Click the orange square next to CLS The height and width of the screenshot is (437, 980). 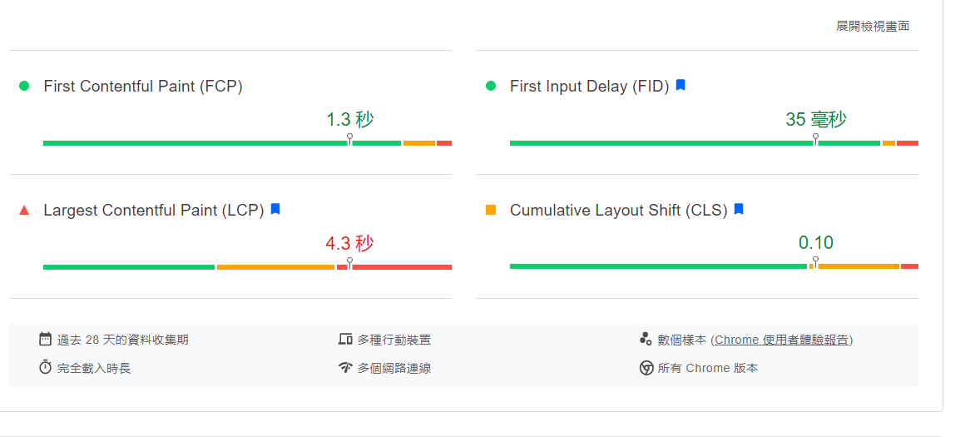tap(490, 210)
